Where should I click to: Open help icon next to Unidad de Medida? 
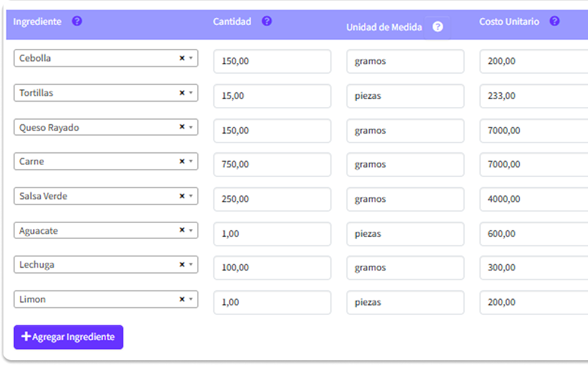(437, 27)
